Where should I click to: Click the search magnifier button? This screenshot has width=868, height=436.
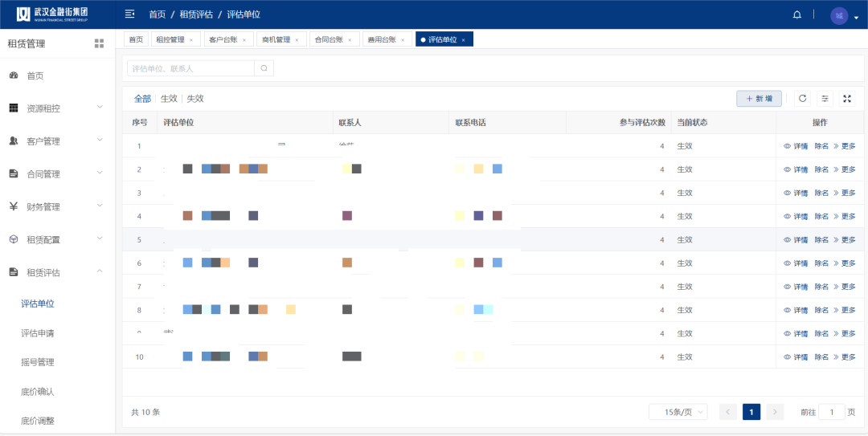(x=264, y=68)
